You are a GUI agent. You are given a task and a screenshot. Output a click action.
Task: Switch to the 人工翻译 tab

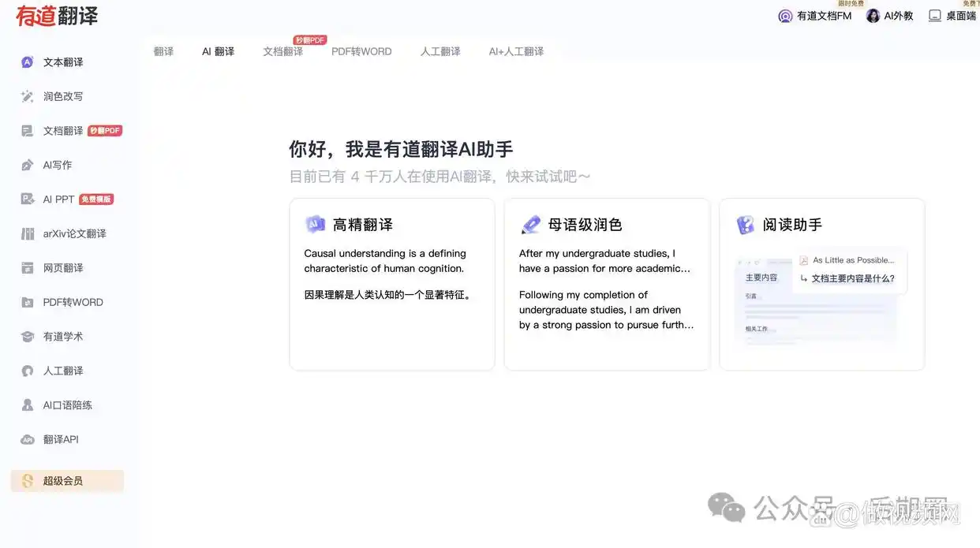point(440,50)
